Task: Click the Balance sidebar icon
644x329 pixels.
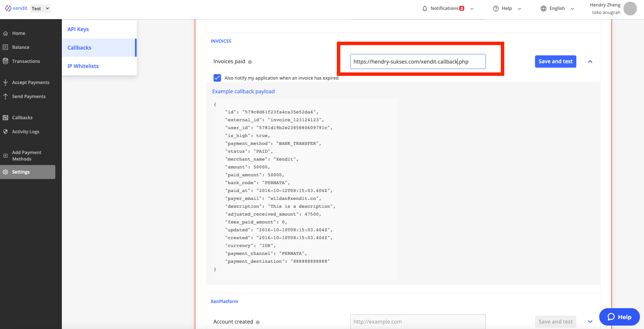Action: point(5,47)
